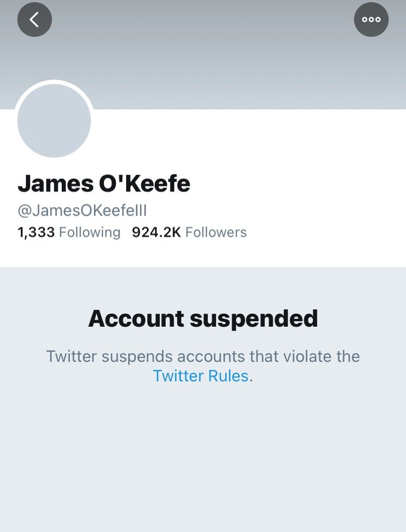Tap the blank profile avatar circle
This screenshot has height=532, width=406.
click(54, 121)
